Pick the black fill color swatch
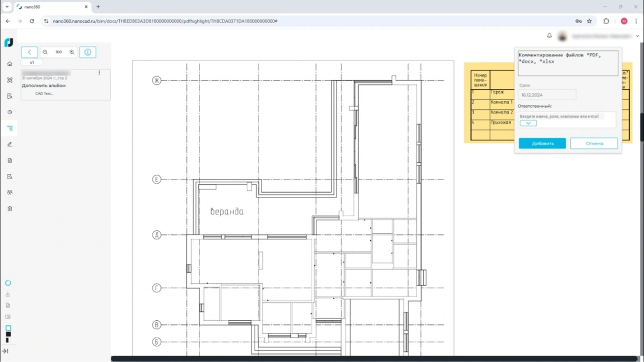 pos(8,334)
